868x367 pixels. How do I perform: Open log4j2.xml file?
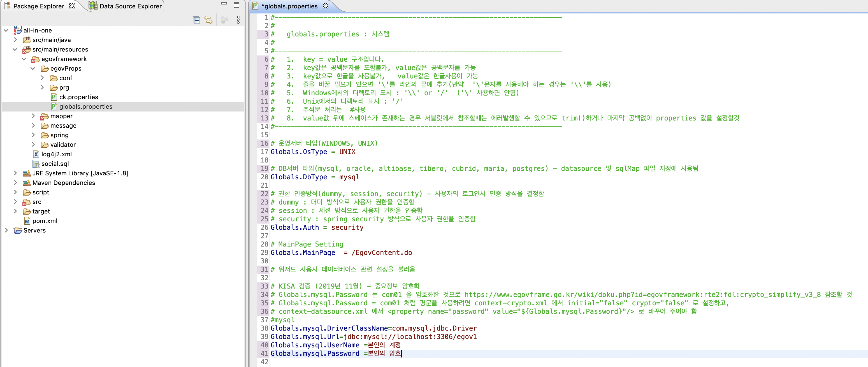coord(56,154)
